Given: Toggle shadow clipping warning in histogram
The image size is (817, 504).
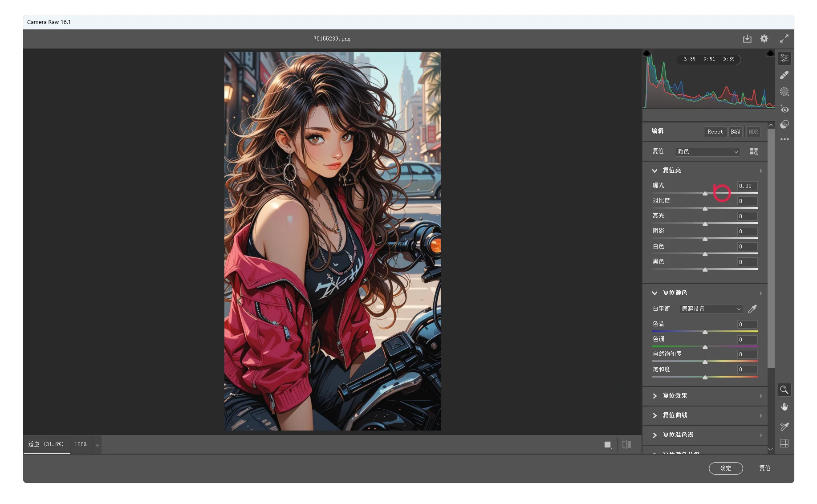Looking at the screenshot, I should [x=647, y=53].
